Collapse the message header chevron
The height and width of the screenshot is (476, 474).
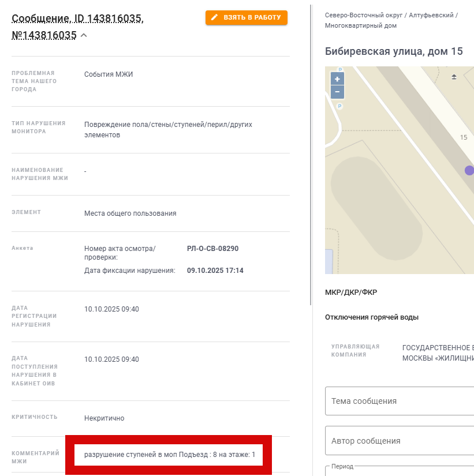pyautogui.click(x=84, y=36)
